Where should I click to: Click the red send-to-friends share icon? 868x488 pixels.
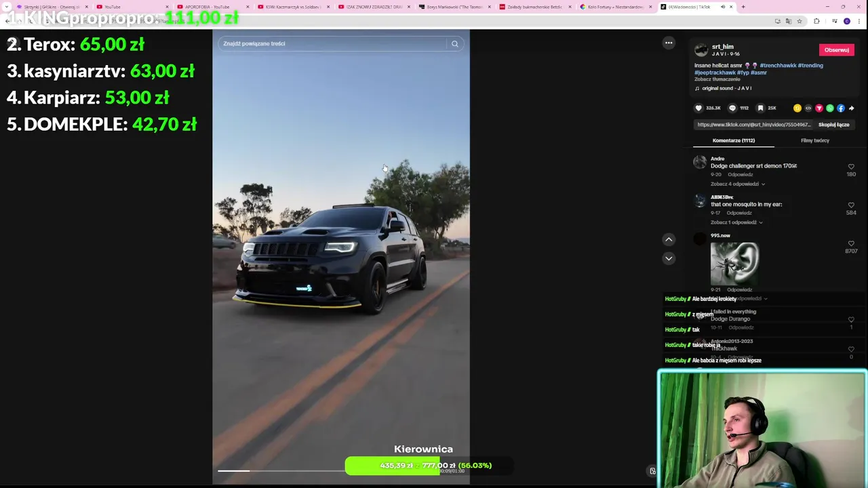click(x=819, y=108)
